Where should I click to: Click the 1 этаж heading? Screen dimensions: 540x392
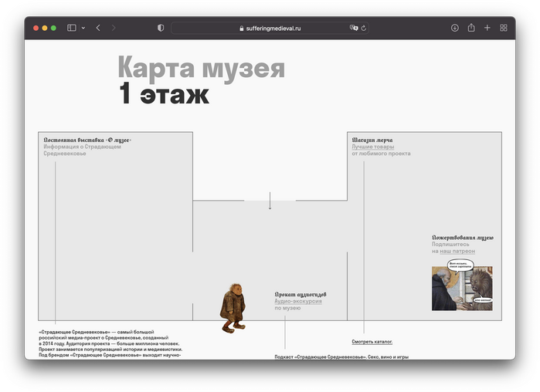pos(165,94)
